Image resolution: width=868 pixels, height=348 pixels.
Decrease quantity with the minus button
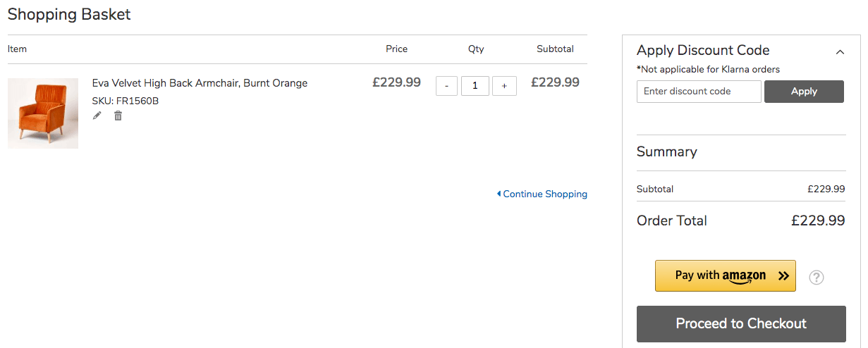click(446, 86)
